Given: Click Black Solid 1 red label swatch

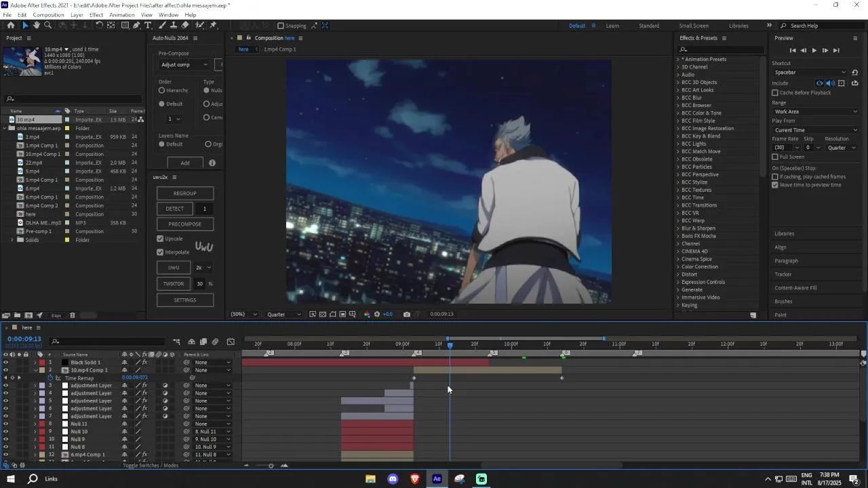Looking at the screenshot, I should (42, 363).
